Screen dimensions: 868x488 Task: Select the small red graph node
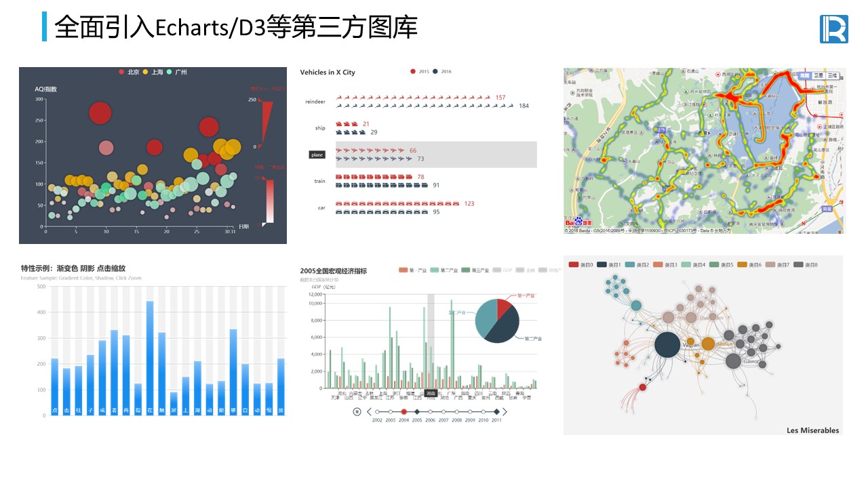[642, 388]
